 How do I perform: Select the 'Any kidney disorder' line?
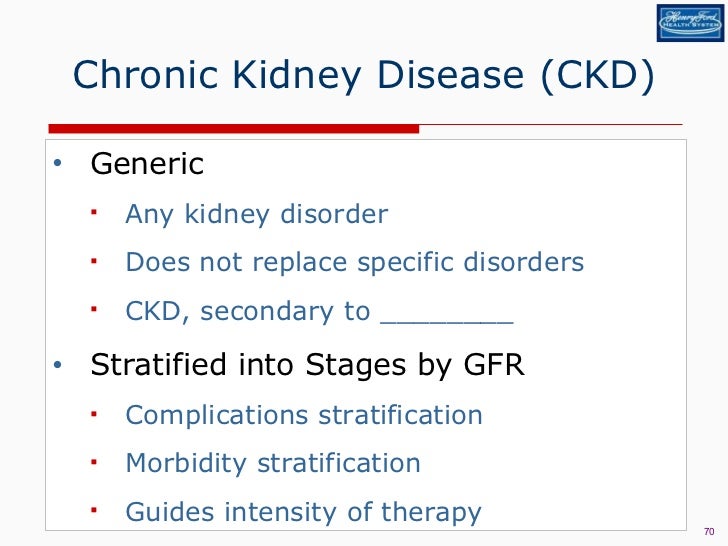[x=256, y=214]
